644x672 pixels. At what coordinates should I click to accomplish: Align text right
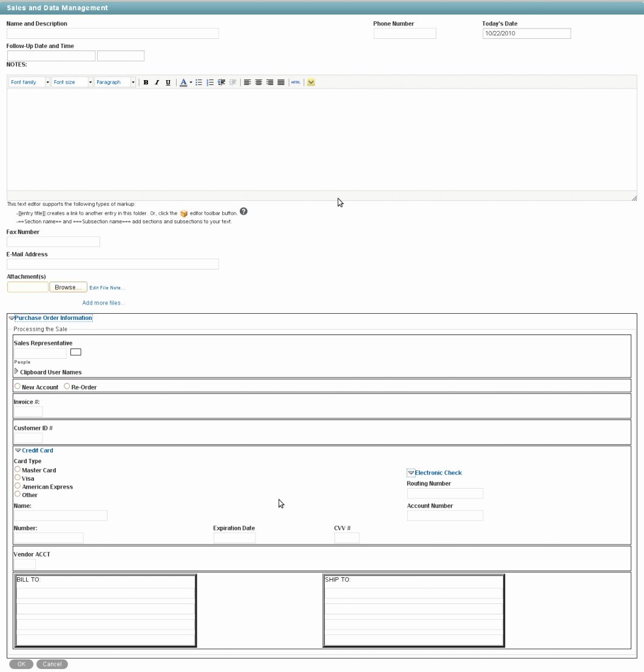[x=269, y=83]
